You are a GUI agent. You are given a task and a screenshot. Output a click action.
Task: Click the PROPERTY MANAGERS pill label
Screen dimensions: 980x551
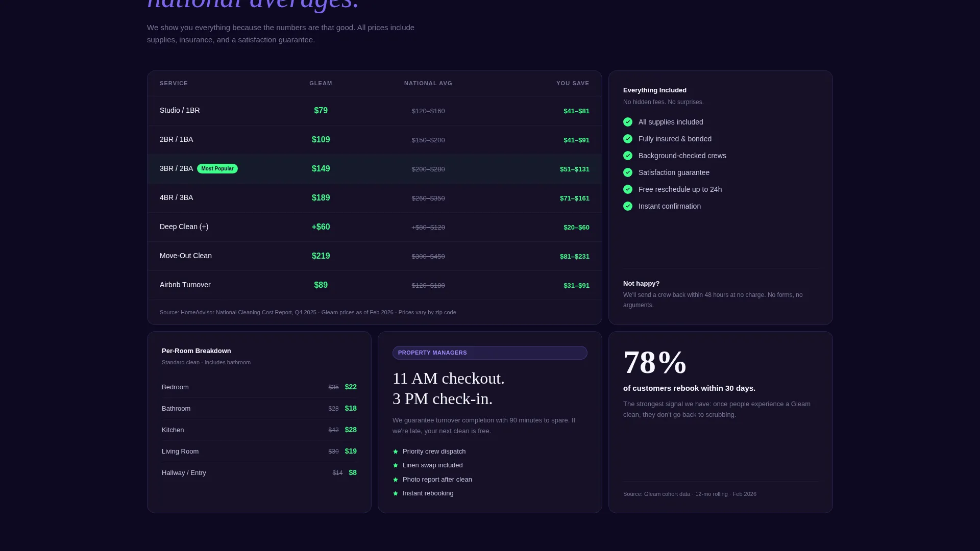click(x=490, y=353)
